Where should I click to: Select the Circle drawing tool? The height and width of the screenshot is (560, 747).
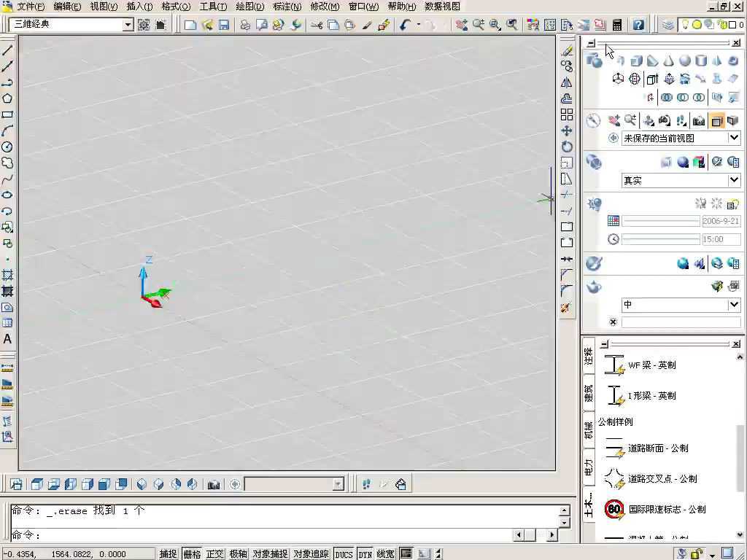[x=7, y=147]
